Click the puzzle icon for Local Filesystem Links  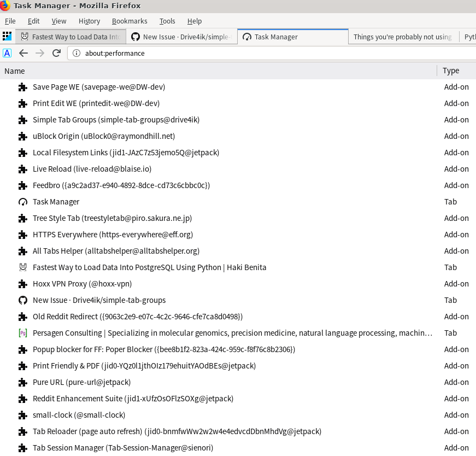pyautogui.click(x=23, y=153)
